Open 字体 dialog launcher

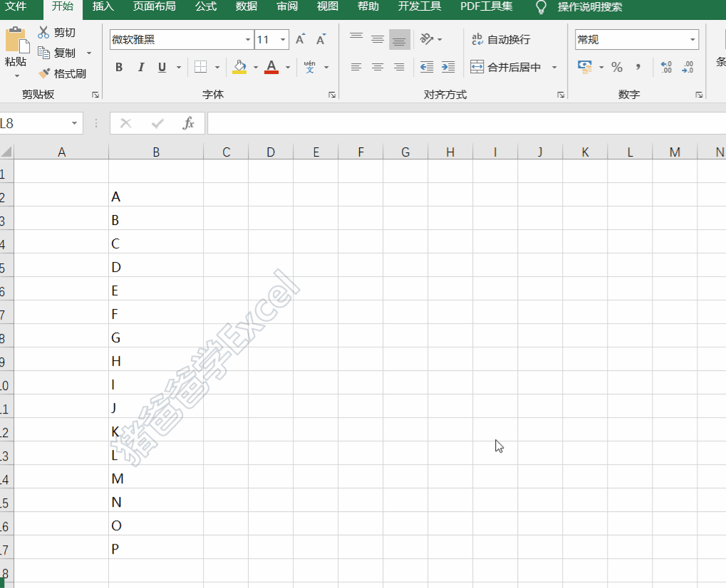pyautogui.click(x=332, y=95)
